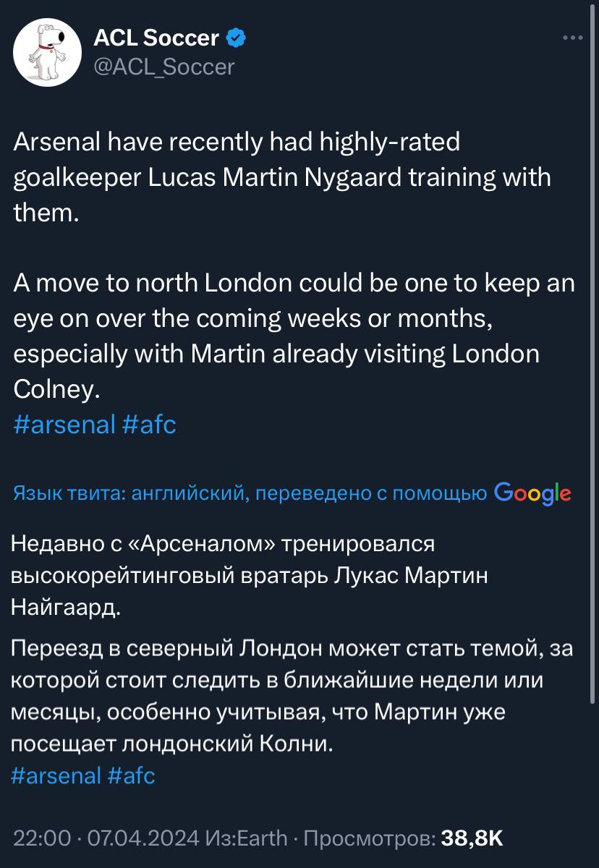Open the @ACL_Soccer handle link
This screenshot has width=599, height=868.
coord(164,67)
